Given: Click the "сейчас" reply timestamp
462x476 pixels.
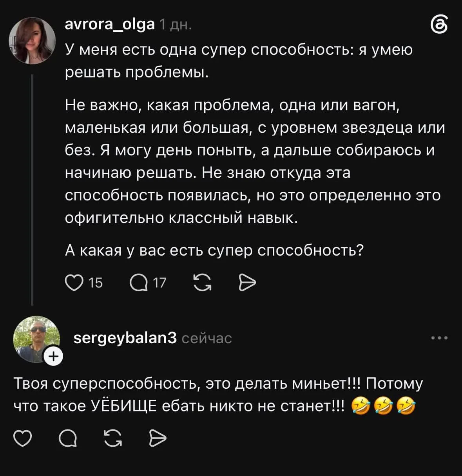Looking at the screenshot, I should pyautogui.click(x=207, y=338).
